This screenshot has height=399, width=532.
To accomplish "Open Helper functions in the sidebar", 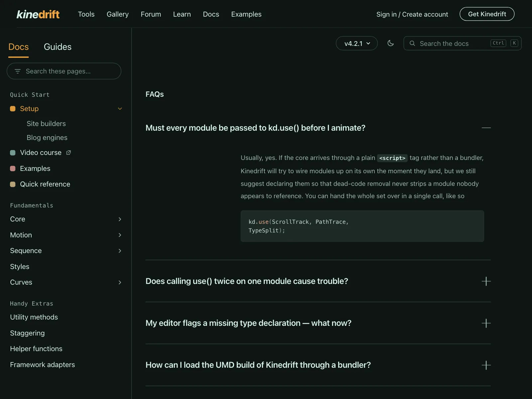I will tap(36, 349).
